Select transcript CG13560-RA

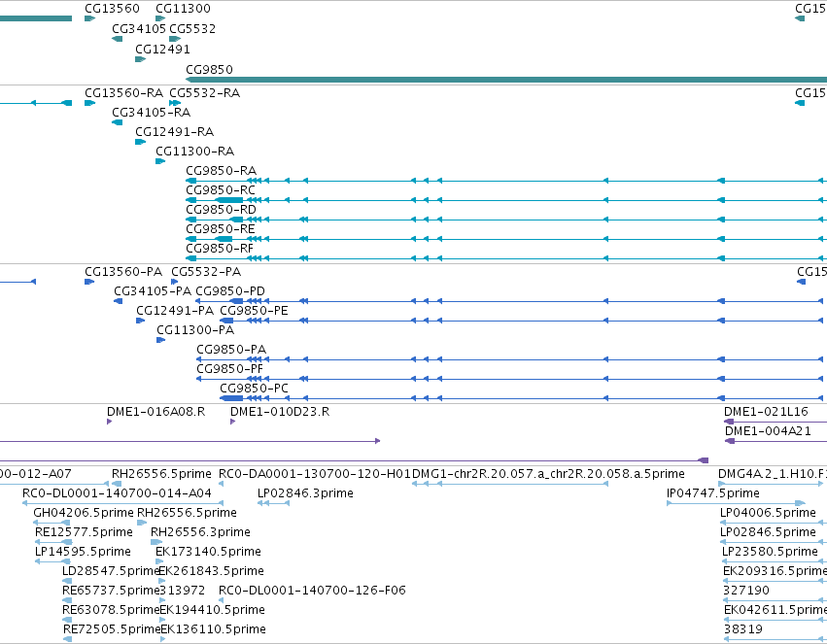pyautogui.click(x=124, y=93)
